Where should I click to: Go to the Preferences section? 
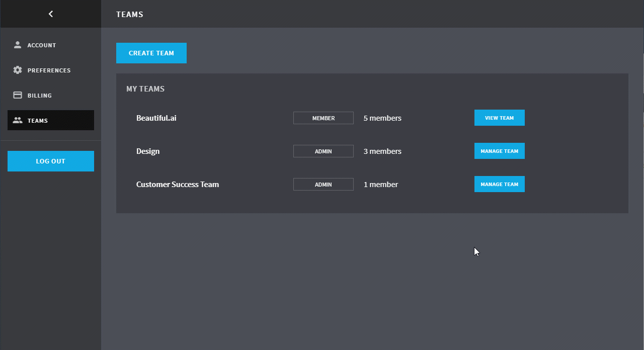(49, 70)
